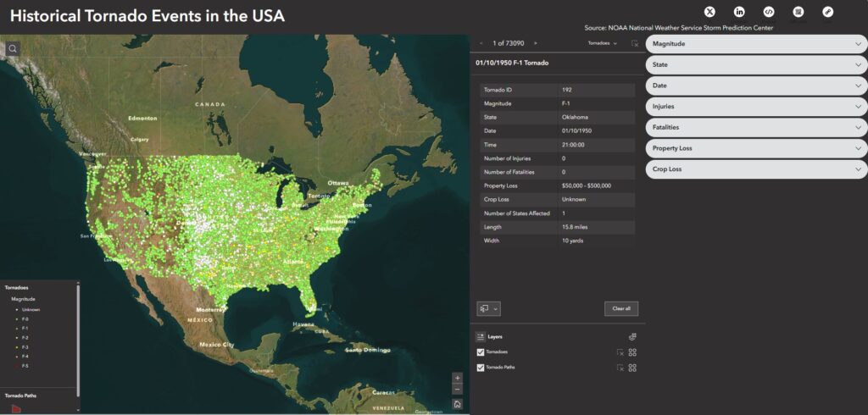The height and width of the screenshot is (415, 868).
Task: Click the map home extent button
Action: [458, 404]
